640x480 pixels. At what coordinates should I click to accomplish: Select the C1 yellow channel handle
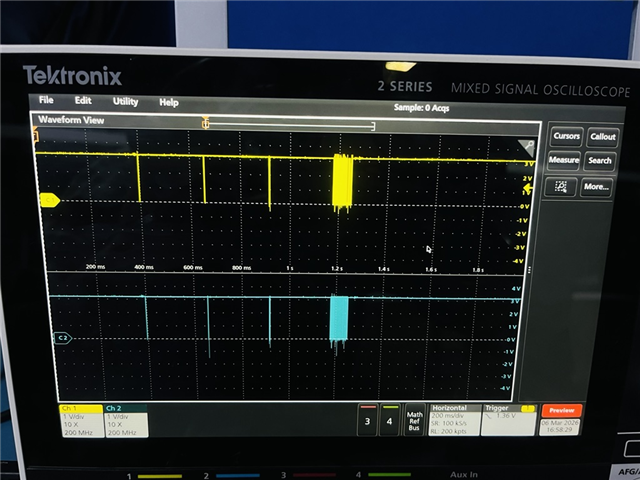tap(50, 200)
